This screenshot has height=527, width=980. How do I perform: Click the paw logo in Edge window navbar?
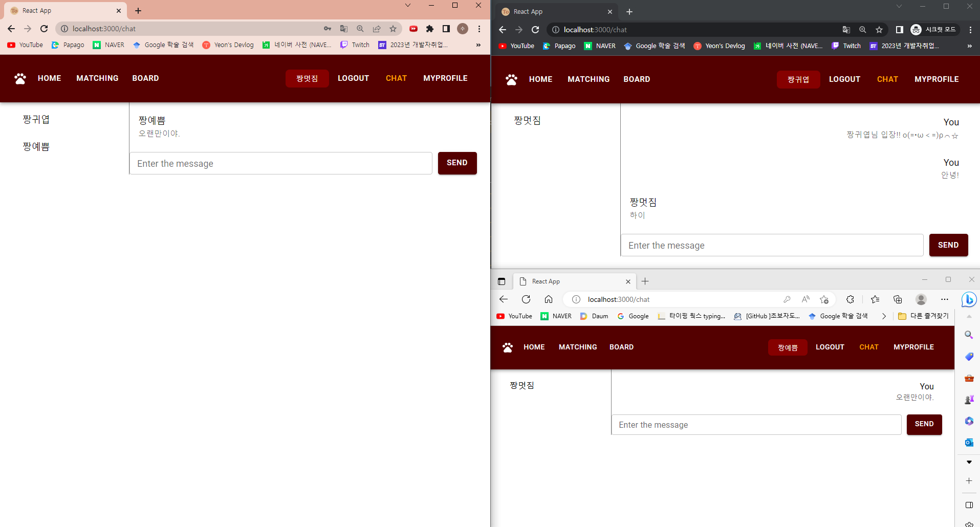coord(508,347)
